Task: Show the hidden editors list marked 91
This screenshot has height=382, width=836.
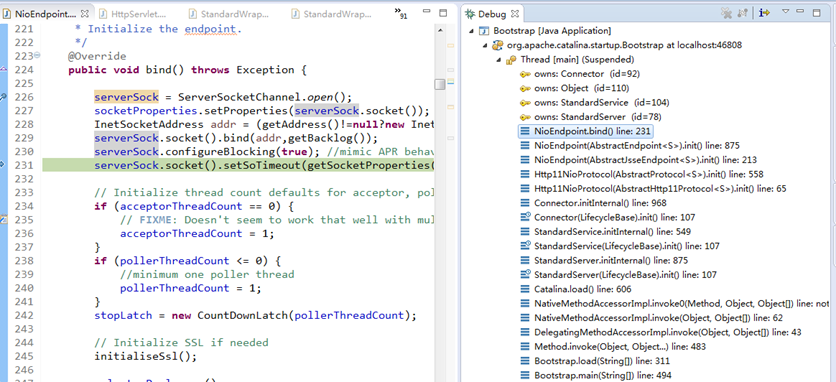Action: [400, 14]
